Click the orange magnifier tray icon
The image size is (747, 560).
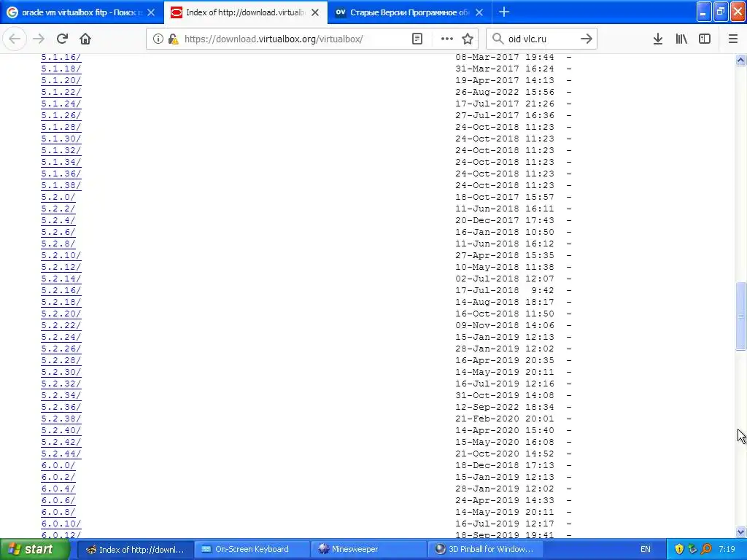pyautogui.click(x=706, y=549)
